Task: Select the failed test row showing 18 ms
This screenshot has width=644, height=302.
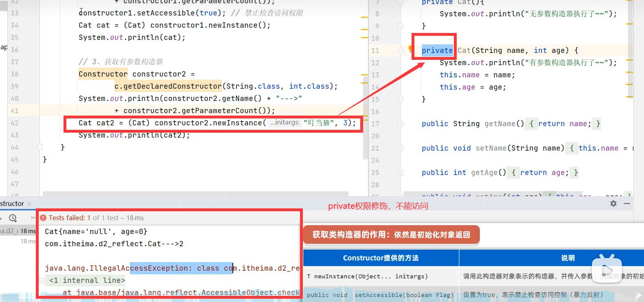Action: coord(18,231)
